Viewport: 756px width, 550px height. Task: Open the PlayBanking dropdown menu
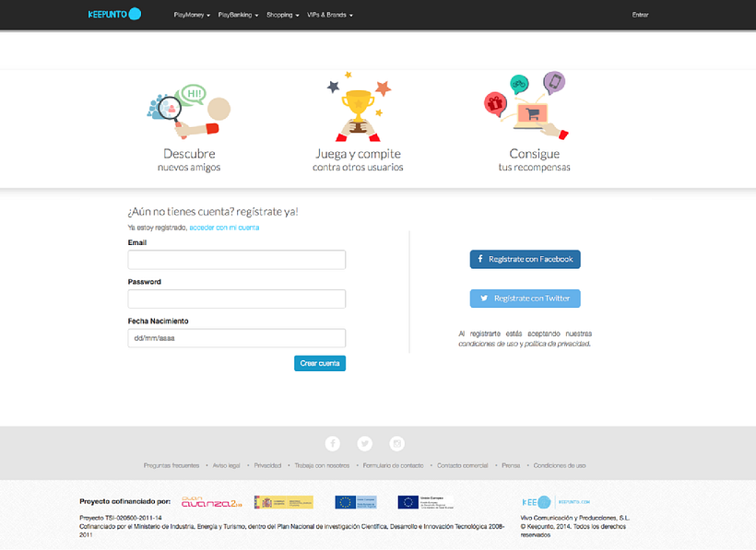(238, 15)
